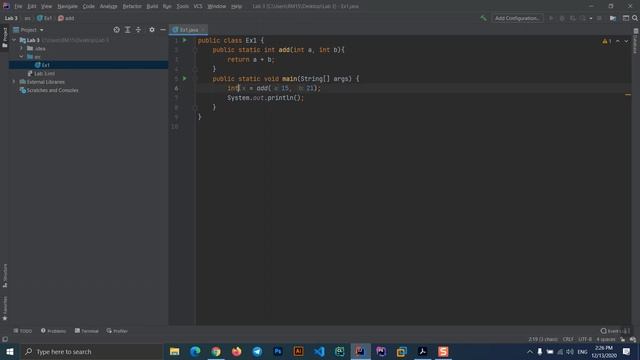Open the VCS menu

[198, 7]
